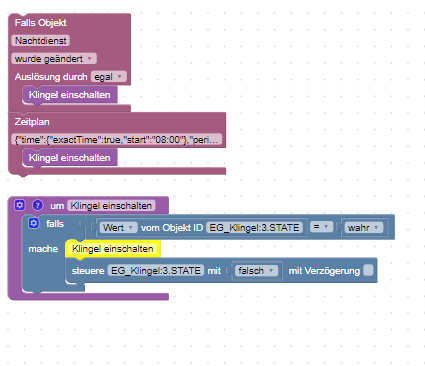Edit the Zeitplan schedule JSON field

click(117, 139)
